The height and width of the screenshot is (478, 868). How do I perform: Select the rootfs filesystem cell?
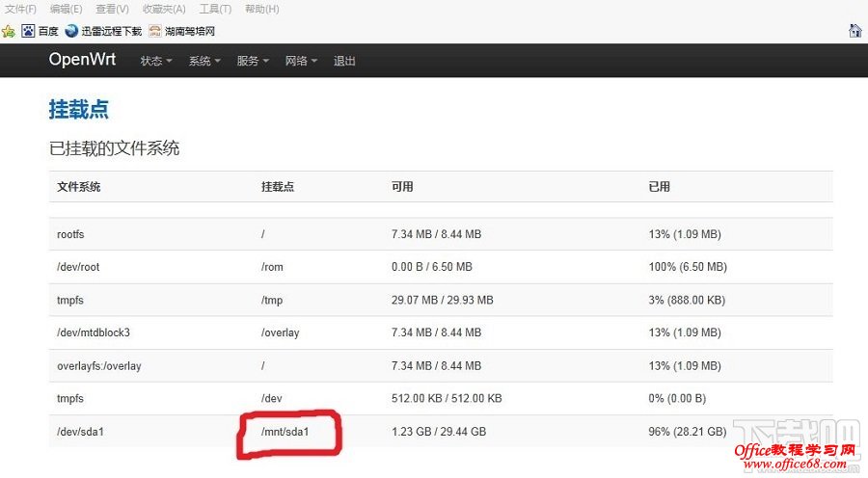70,234
